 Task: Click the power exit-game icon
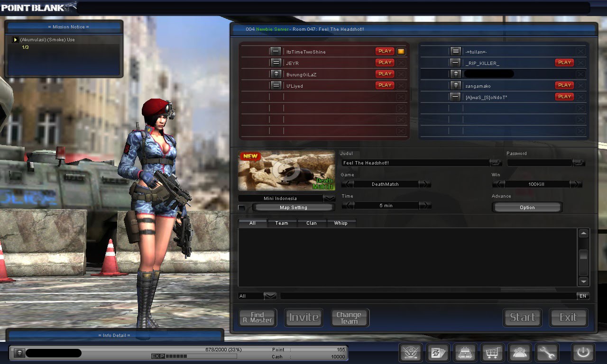click(x=583, y=353)
